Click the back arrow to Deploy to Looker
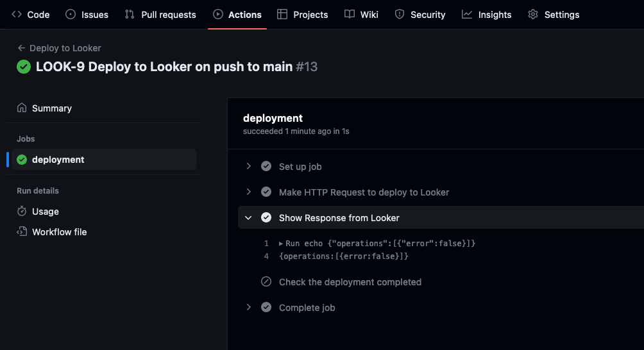This screenshot has height=350, width=644. (x=21, y=48)
